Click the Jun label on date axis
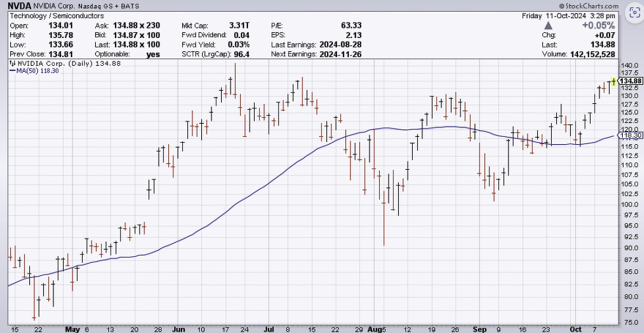Viewport: 644px width, 333px height. (x=178, y=329)
